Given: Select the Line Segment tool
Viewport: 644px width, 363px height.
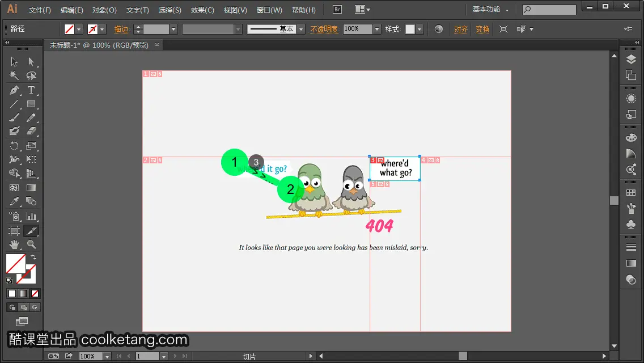Looking at the screenshot, I should (14, 104).
